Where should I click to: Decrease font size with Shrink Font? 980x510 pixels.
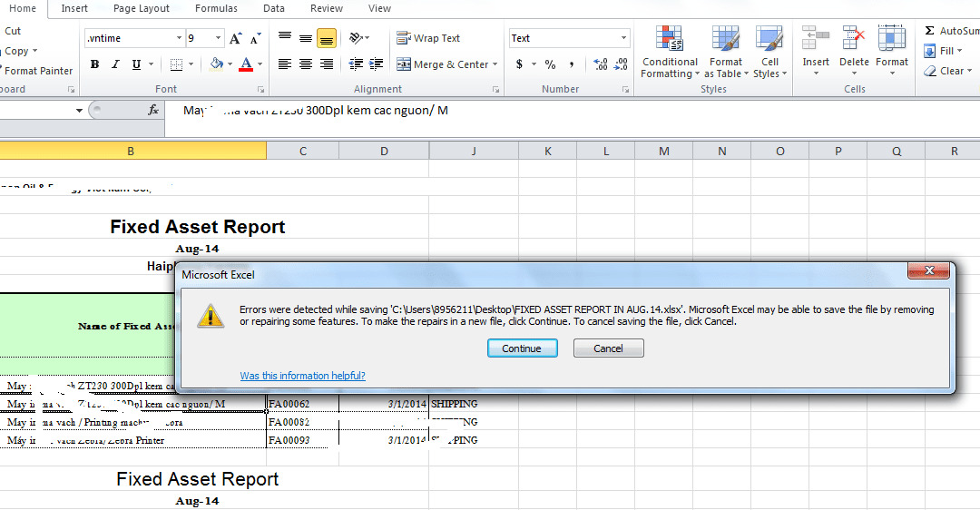click(x=255, y=39)
